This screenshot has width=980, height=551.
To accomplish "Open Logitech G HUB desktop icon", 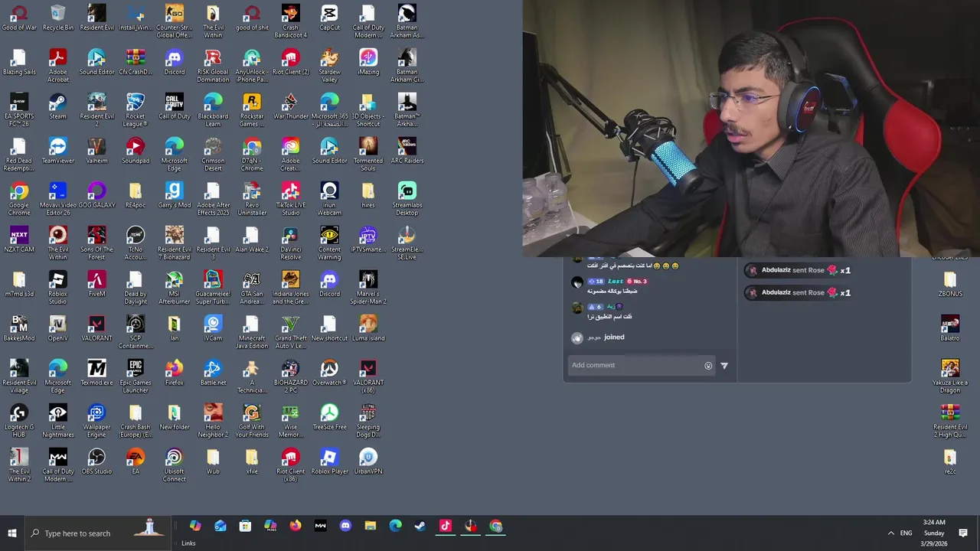I will 19,421.
